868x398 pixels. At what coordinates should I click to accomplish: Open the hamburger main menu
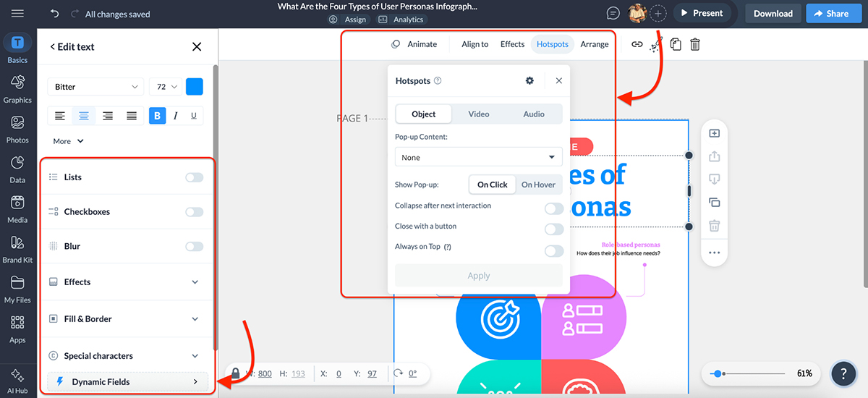[17, 14]
